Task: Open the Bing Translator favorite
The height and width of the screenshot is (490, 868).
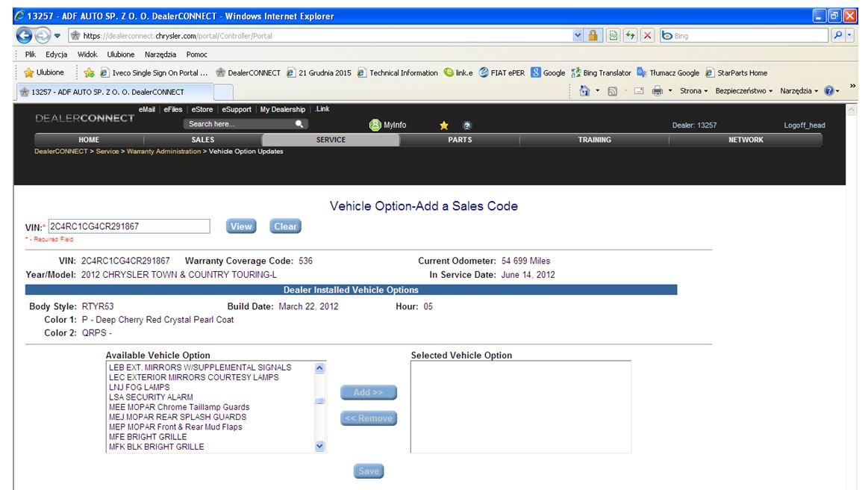Action: [601, 72]
